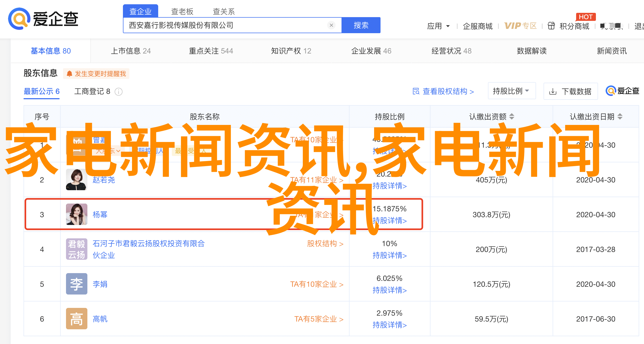Switch to the 工商登记 8 tab
This screenshot has width=644, height=344.
92,91
